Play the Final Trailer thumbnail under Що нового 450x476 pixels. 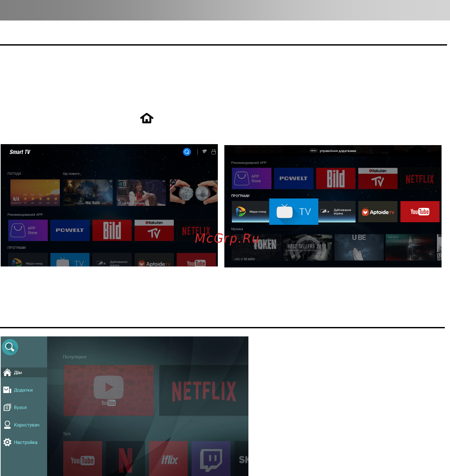pos(88,193)
